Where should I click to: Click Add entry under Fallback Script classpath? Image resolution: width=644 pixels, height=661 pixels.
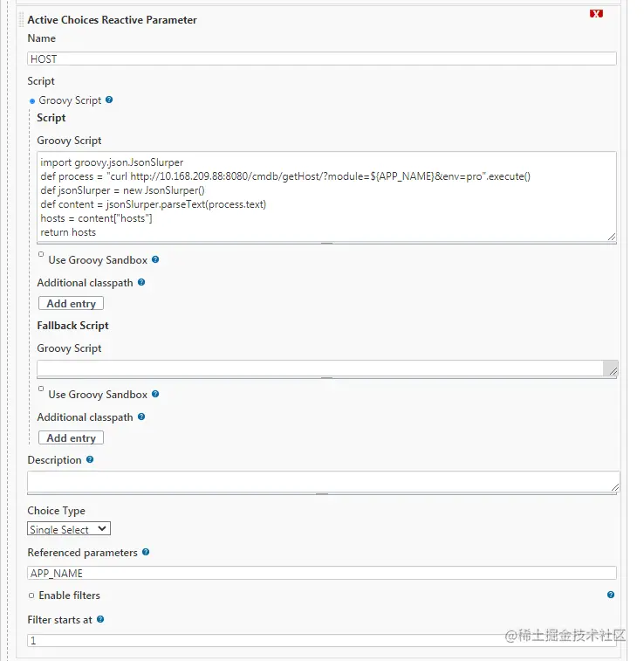point(71,437)
